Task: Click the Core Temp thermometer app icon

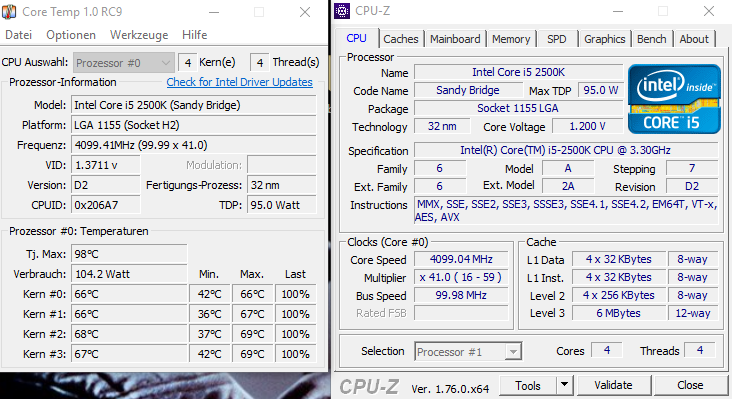Action: coord(9,11)
